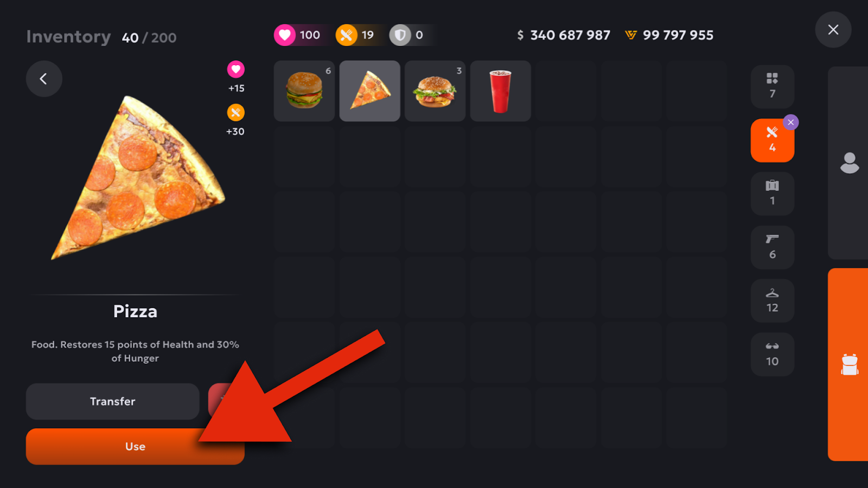The image size is (868, 488).
Task: Select the pizza slice in inventory
Action: point(370,91)
